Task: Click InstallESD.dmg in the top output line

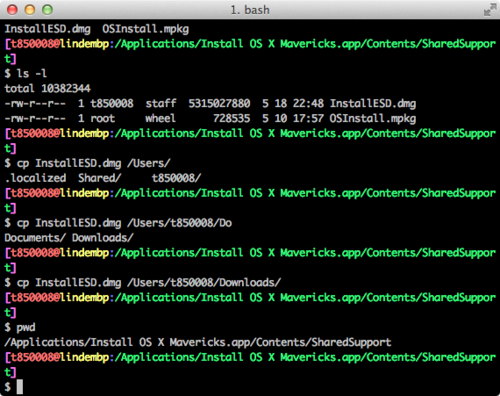Action: coord(47,29)
